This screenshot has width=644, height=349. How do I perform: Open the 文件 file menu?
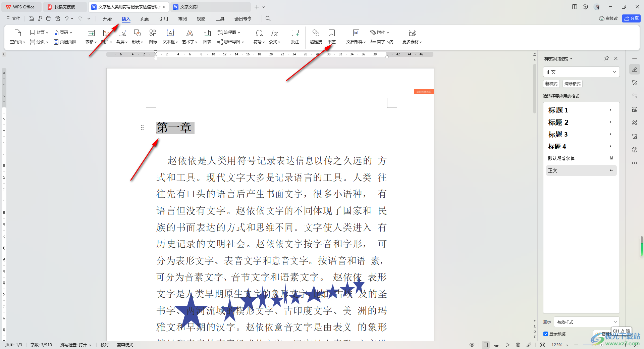coord(13,18)
